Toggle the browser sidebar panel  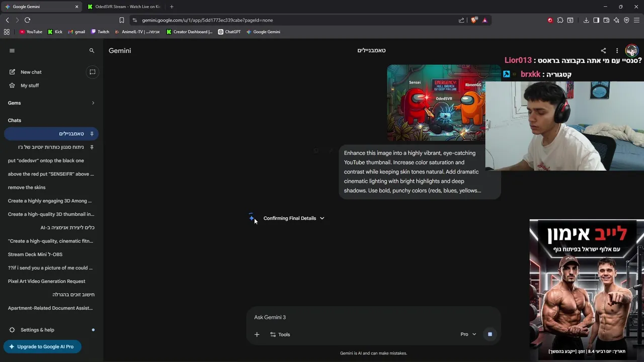coord(596,20)
